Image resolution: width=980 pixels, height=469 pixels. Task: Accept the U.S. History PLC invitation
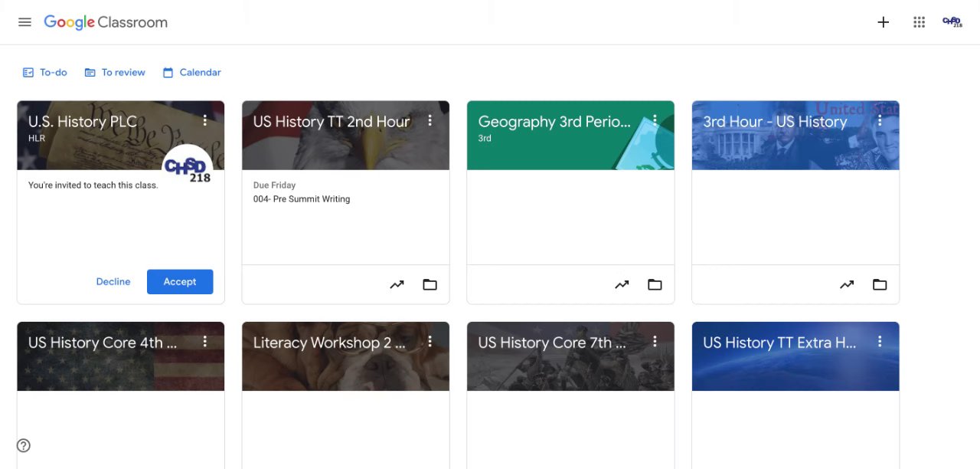180,281
